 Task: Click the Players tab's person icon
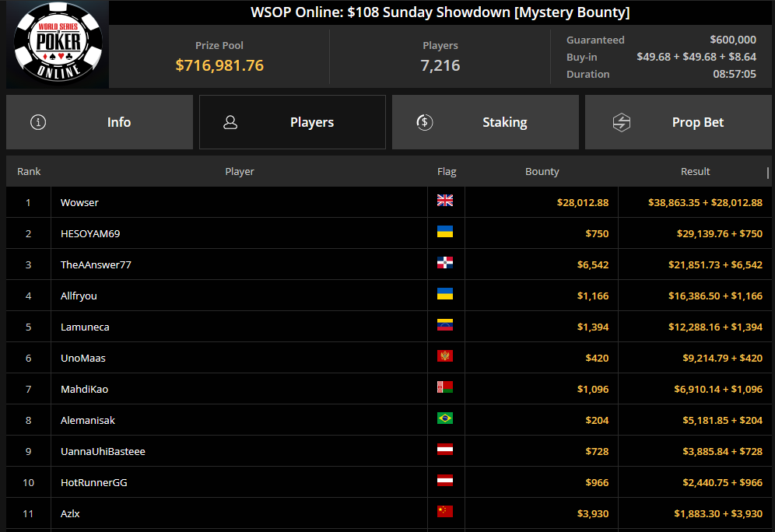[230, 122]
